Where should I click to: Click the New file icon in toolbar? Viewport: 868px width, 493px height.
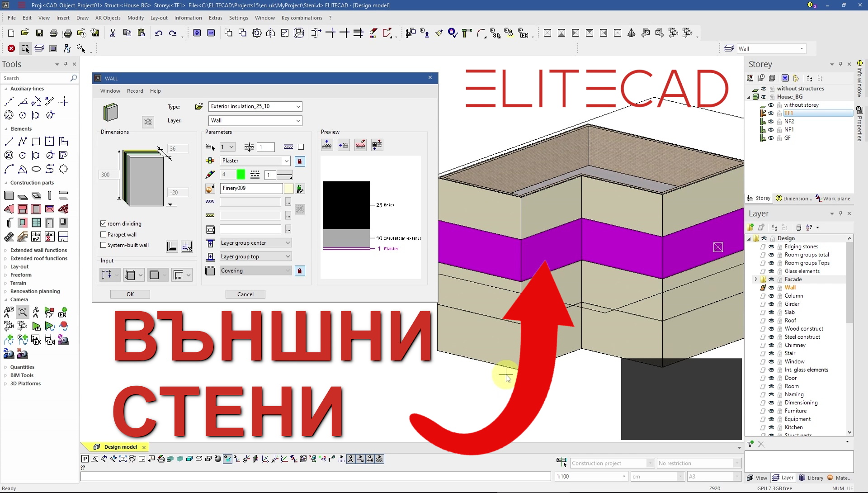click(x=11, y=33)
